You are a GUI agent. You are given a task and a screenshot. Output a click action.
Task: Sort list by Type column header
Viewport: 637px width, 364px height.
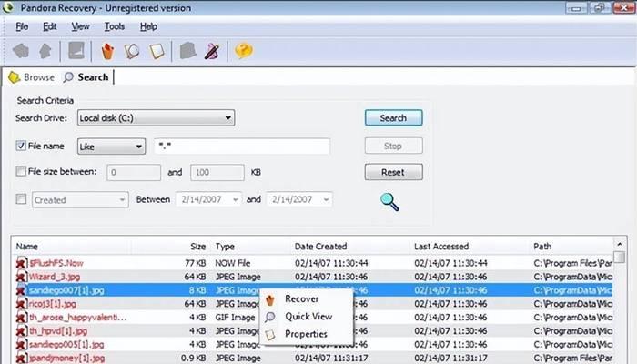[225, 247]
